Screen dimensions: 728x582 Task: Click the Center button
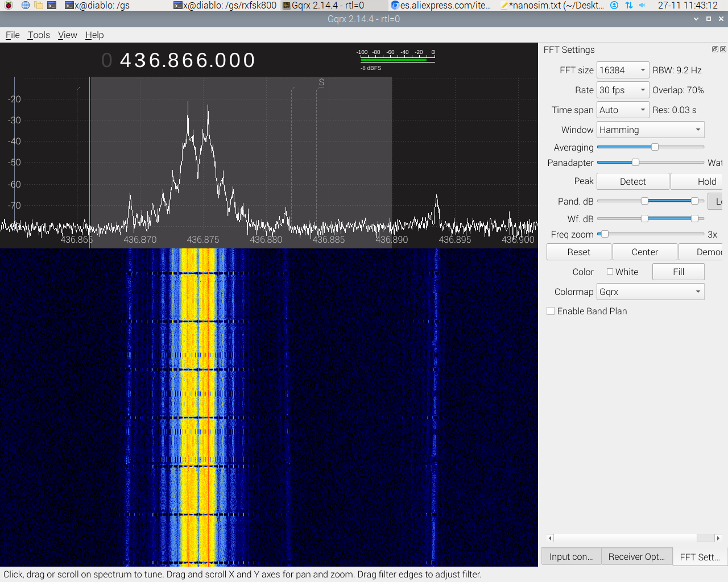click(644, 252)
